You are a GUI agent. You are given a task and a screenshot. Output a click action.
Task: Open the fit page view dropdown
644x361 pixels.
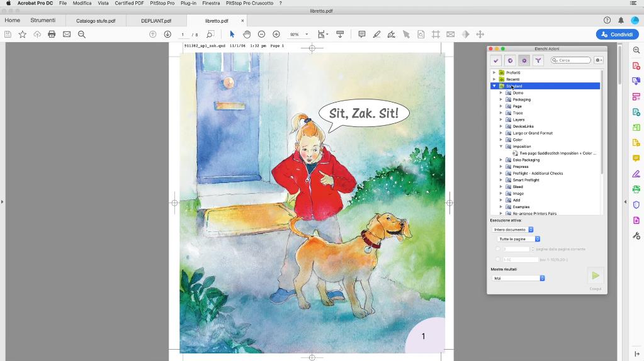tap(323, 35)
